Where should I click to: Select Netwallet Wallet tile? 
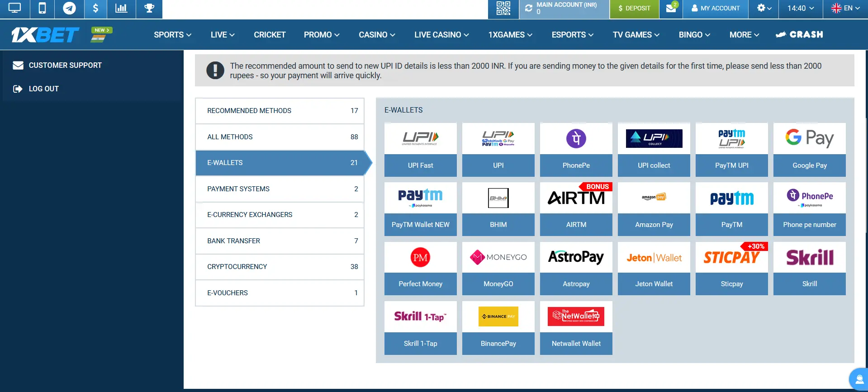coord(576,328)
